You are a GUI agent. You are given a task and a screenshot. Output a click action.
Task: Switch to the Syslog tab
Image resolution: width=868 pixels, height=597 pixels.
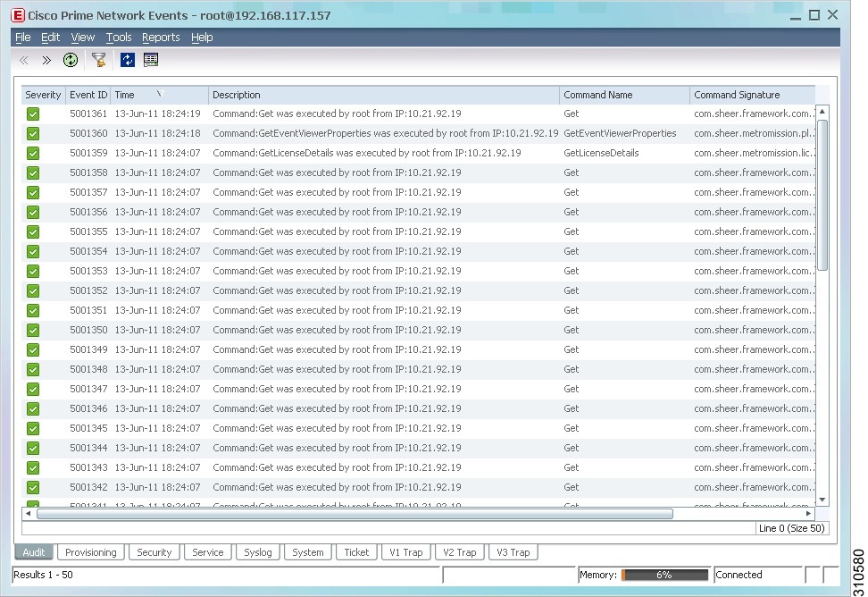258,552
